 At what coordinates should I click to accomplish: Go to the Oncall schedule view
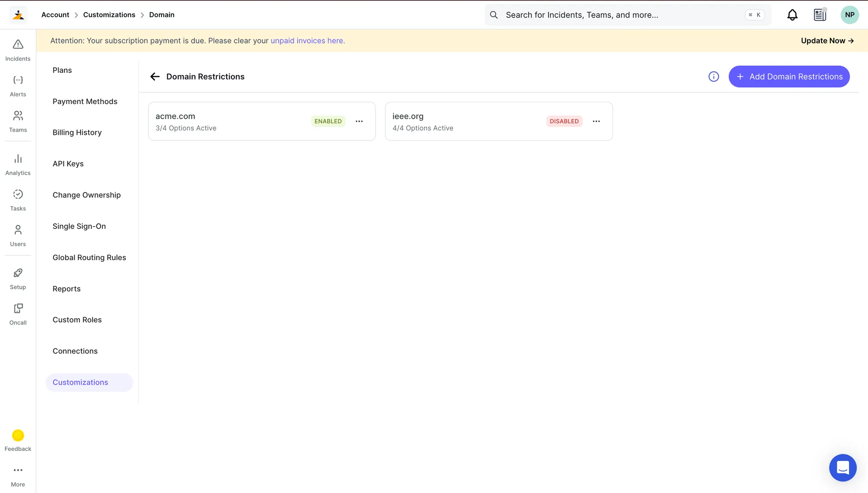tap(17, 313)
